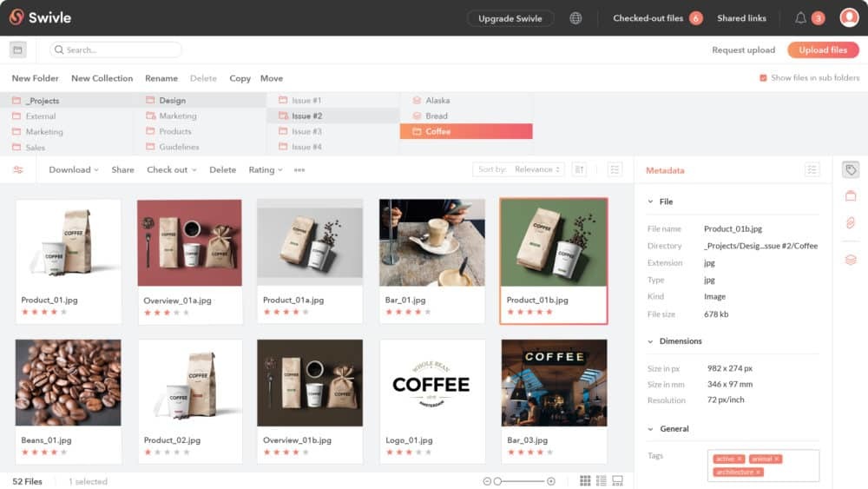Open the filter settings icon

point(18,170)
